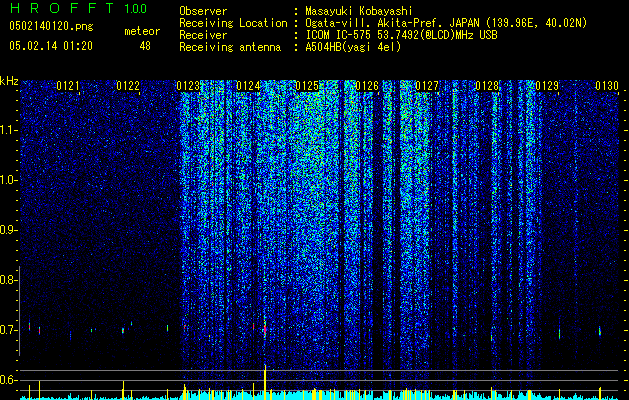The image size is (629, 400).
Task: Click antenna value A504HB(yagi 4el)
Action: coord(353,47)
